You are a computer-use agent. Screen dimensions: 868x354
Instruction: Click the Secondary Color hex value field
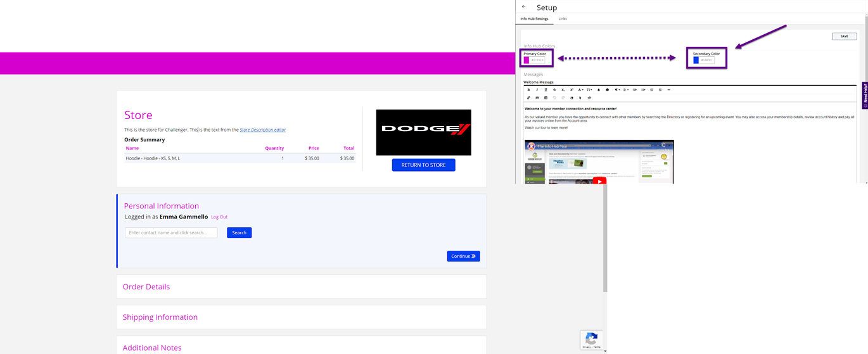pyautogui.click(x=706, y=60)
